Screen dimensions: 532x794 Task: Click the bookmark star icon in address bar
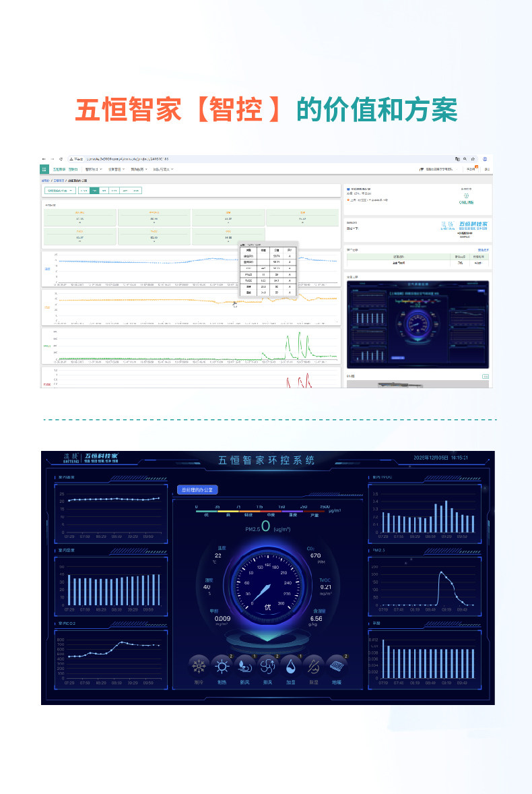(473, 159)
